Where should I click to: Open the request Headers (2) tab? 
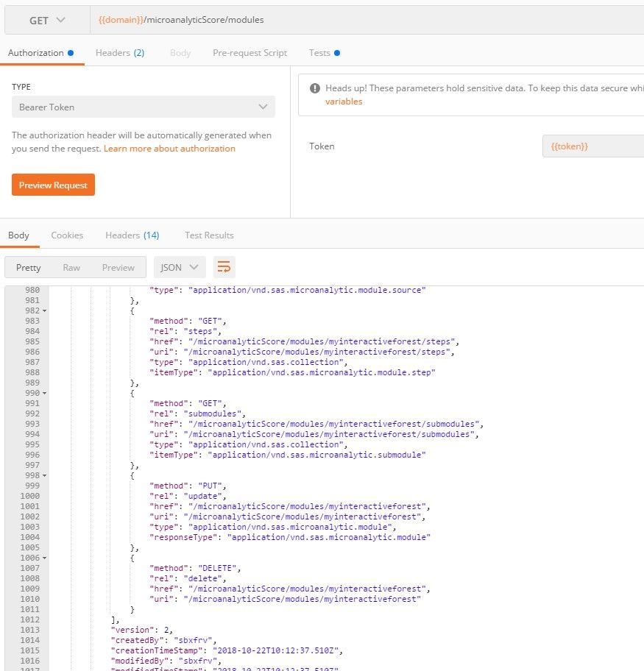pos(119,53)
